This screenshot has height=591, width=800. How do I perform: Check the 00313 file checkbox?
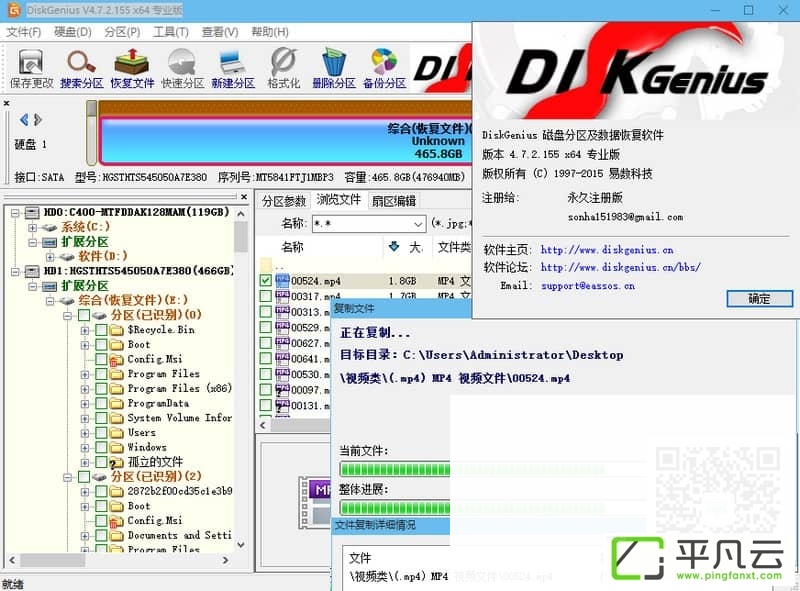[x=265, y=311]
